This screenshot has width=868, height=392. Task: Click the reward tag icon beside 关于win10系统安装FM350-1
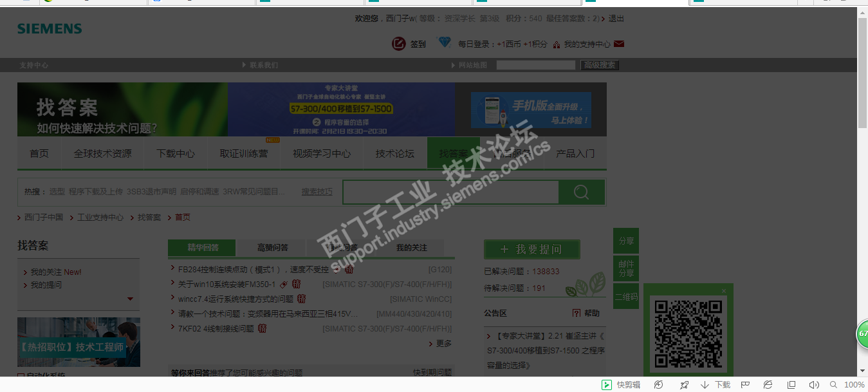point(284,285)
